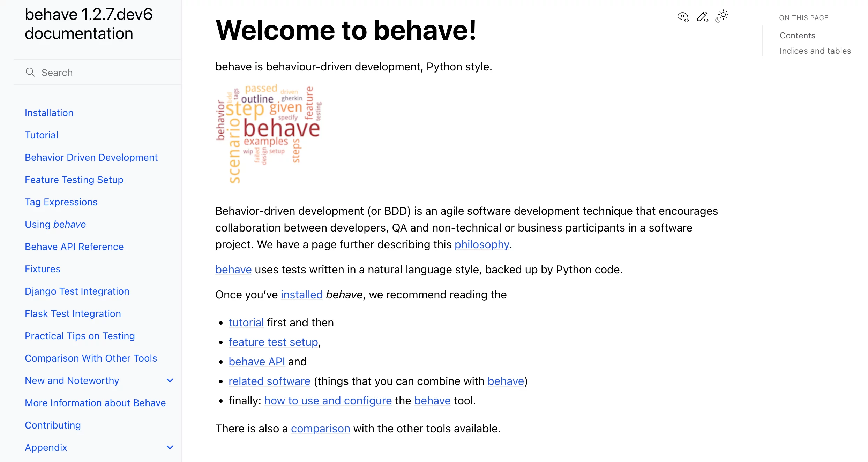Screen dimensions: 868x462
Task: Jump to Indices and tables section
Action: pyautogui.click(x=815, y=51)
